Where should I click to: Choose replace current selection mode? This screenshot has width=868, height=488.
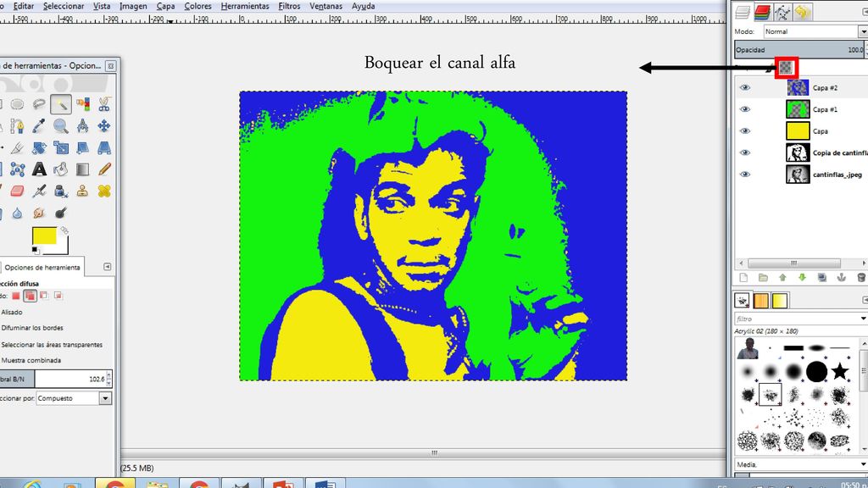[x=16, y=296]
